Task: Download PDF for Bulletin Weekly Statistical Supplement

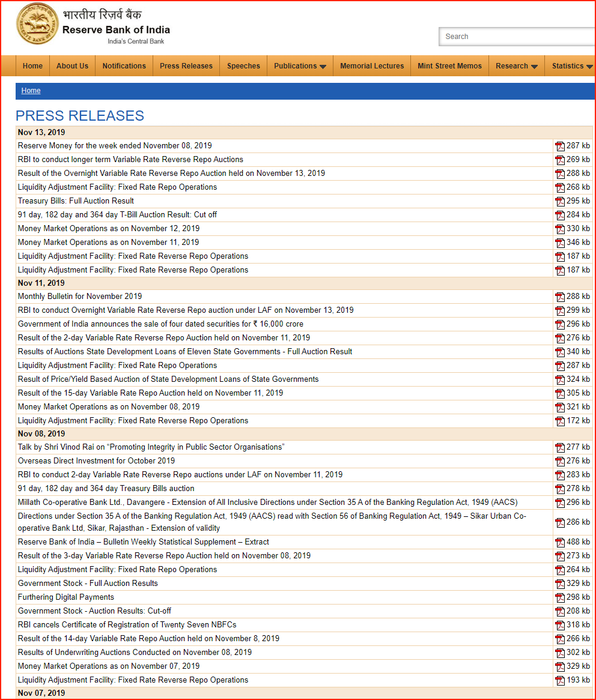Action: click(560, 543)
